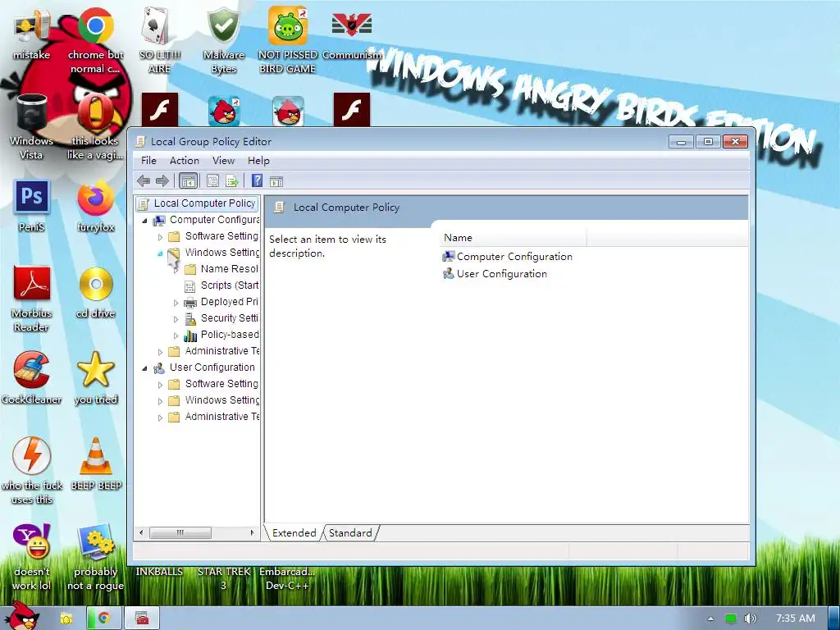Expand the Security Settings node
Screen dimensions: 840x630
pyautogui.click(x=176, y=319)
